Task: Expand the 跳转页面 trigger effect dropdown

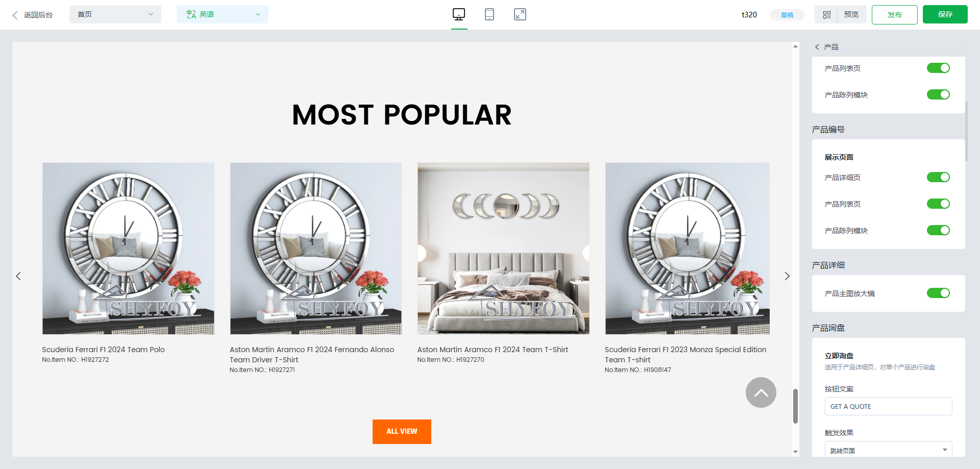Action: click(889, 449)
